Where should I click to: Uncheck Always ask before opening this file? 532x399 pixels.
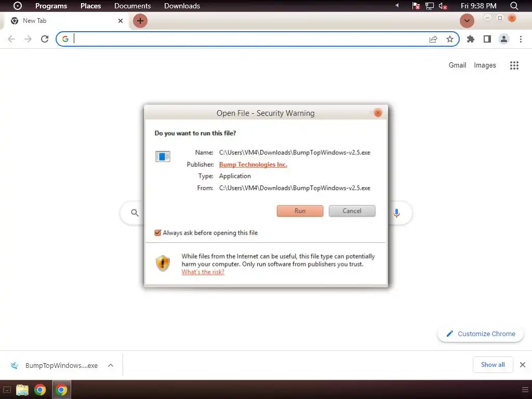point(157,233)
